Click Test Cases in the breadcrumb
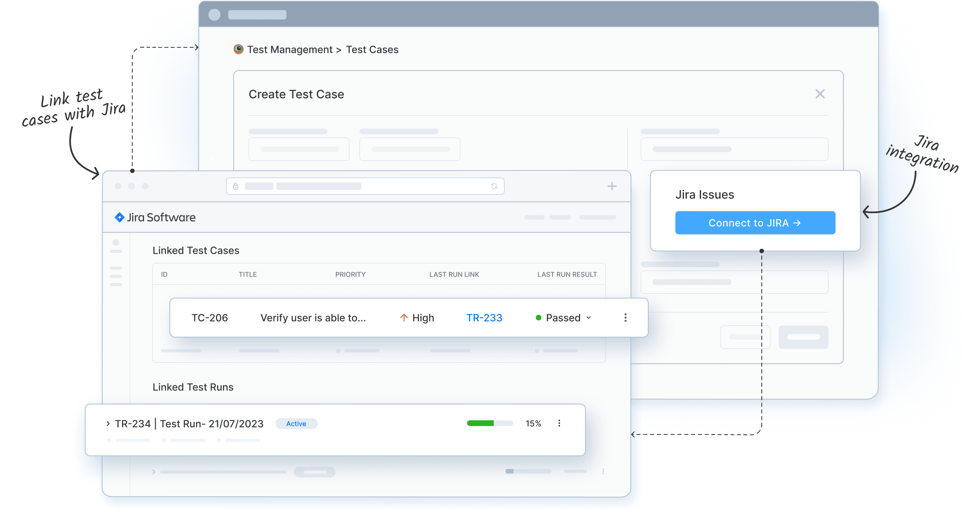Screen dimensions: 980x510 (x=372, y=49)
